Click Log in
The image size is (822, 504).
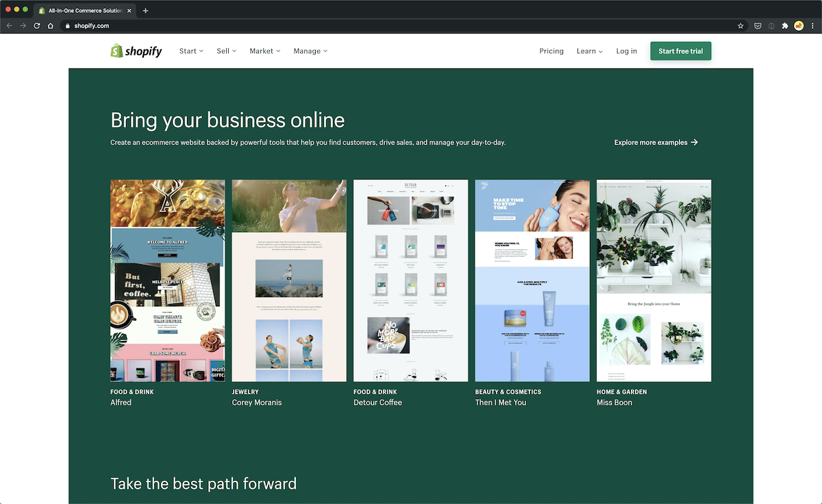(x=627, y=51)
